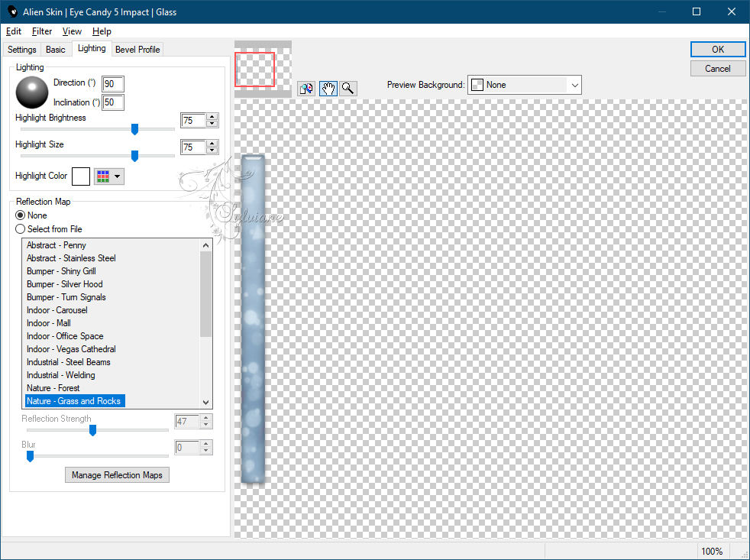Select Indoor - Office Space map

65,336
